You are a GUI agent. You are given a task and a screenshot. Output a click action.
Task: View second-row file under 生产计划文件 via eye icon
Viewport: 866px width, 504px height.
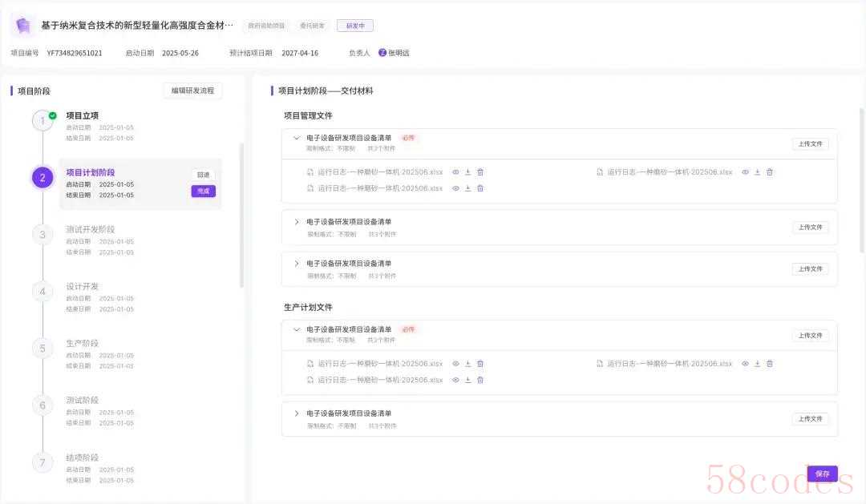coord(455,380)
